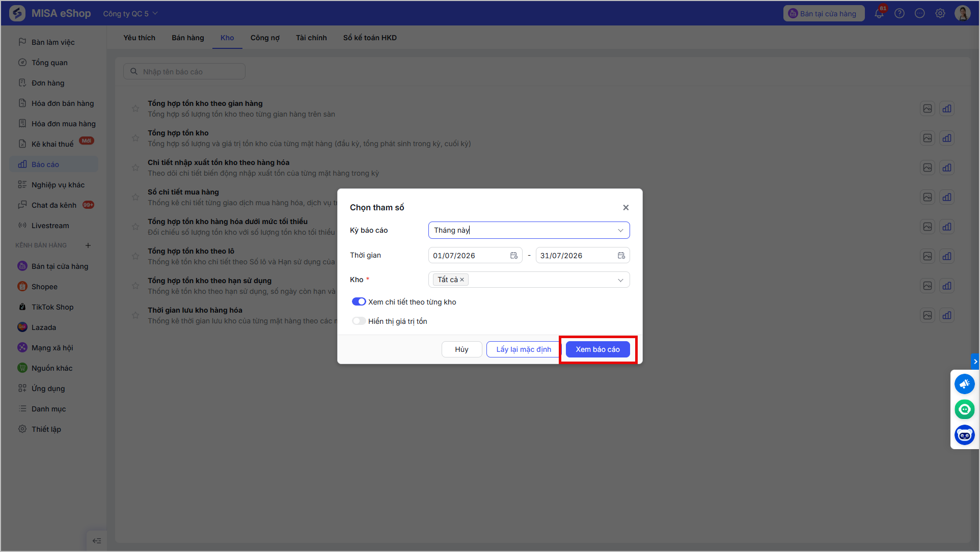This screenshot has width=980, height=552.
Task: Toggle Xem chi tiết theo từng kho switch
Action: click(359, 302)
